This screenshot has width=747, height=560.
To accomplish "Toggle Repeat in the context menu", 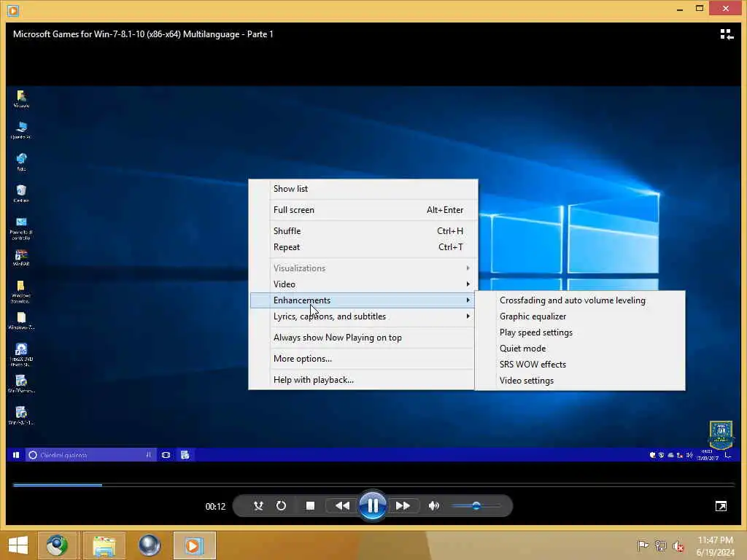I will 363,247.
